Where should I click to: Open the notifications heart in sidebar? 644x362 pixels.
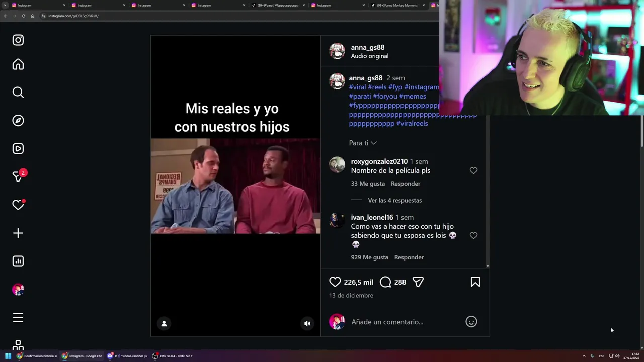(x=18, y=205)
